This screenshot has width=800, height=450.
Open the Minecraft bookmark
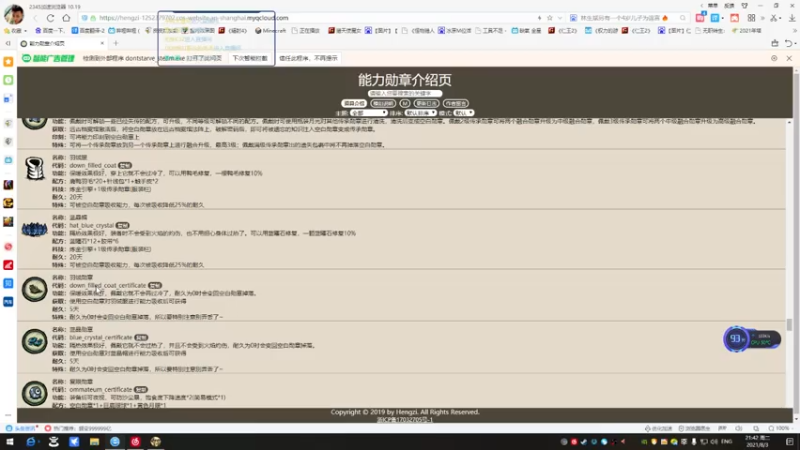pos(270,31)
